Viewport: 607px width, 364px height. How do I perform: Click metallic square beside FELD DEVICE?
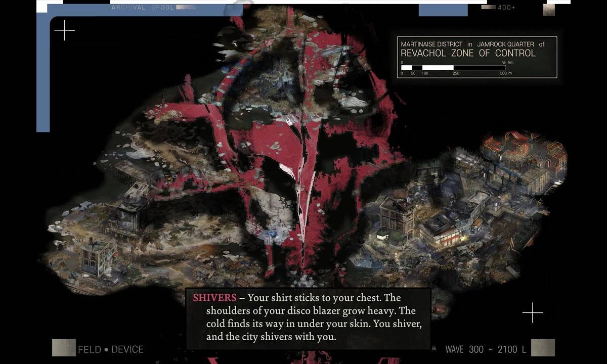[x=64, y=347]
